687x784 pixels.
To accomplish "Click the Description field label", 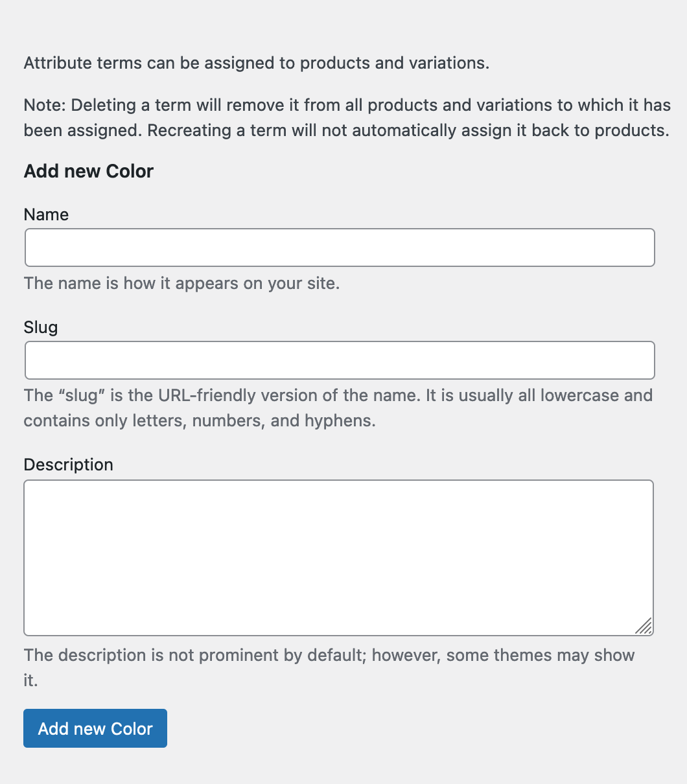I will coord(68,465).
